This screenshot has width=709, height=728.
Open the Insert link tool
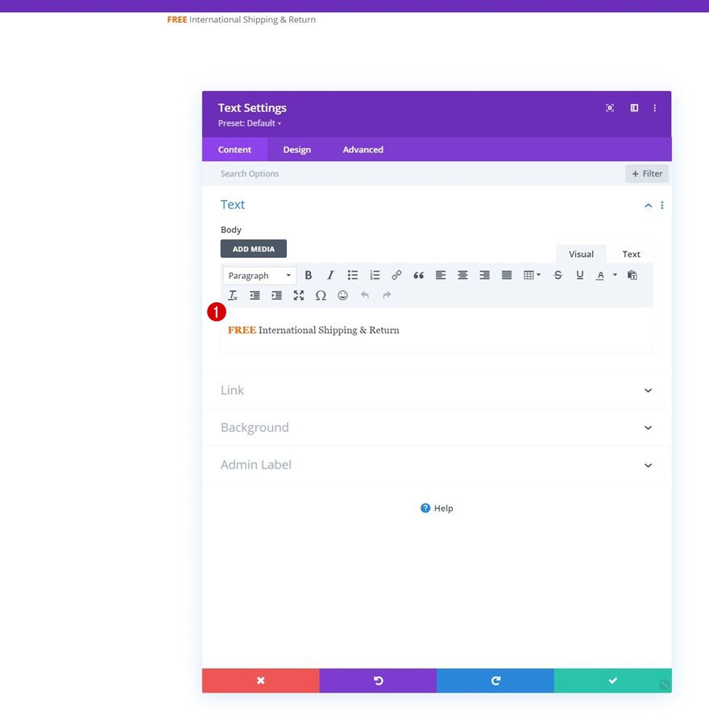click(x=396, y=275)
